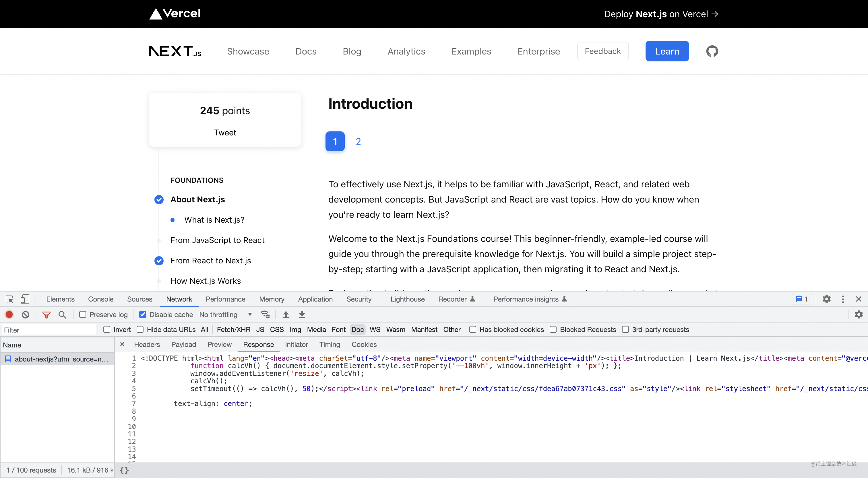Open How Next.js Works lesson
868x478 pixels.
click(206, 281)
